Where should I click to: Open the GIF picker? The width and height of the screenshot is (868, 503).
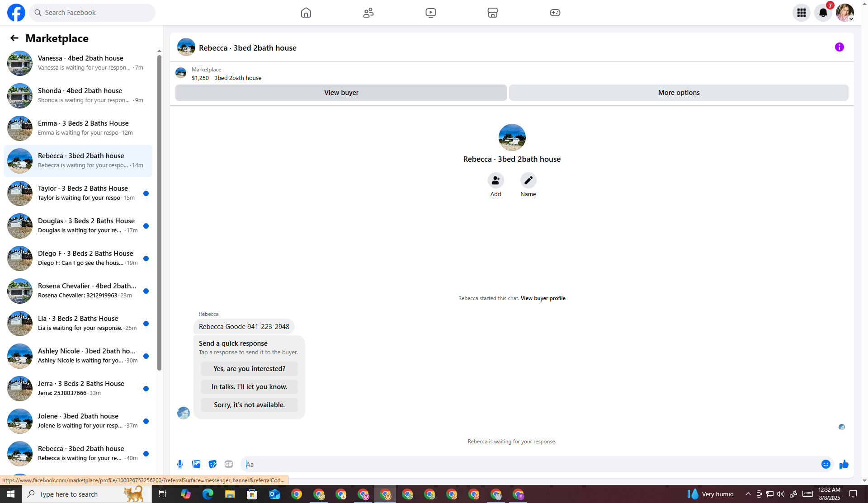[x=229, y=464]
